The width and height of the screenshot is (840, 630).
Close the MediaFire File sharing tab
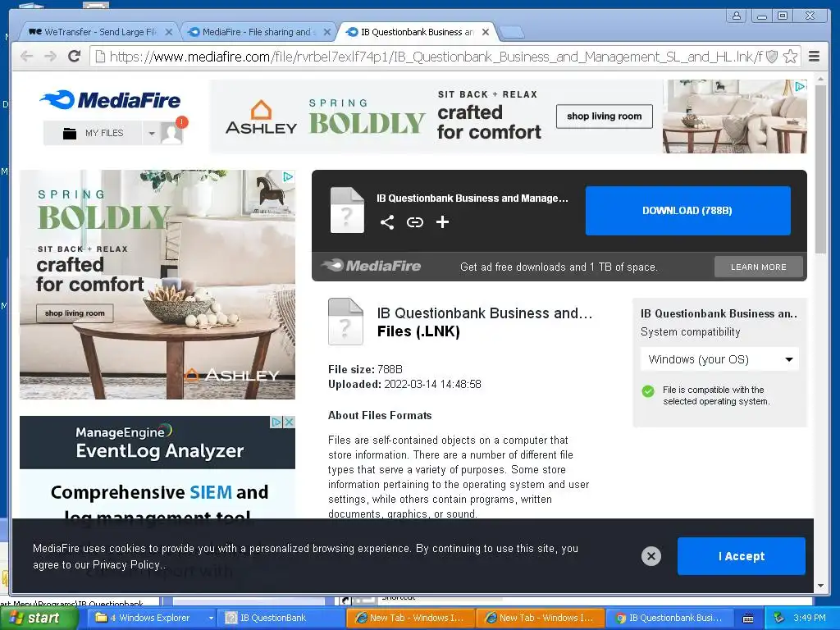[327, 32]
